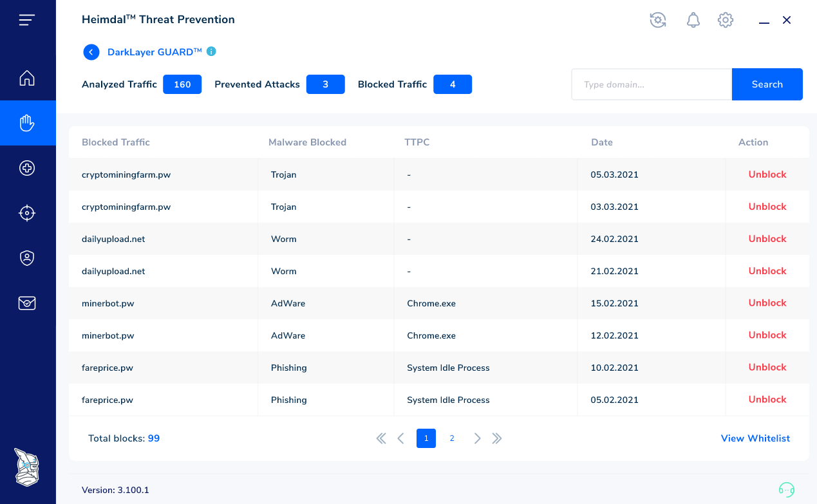
Task: Open the hamburger menu in sidebar
Action: [x=27, y=20]
